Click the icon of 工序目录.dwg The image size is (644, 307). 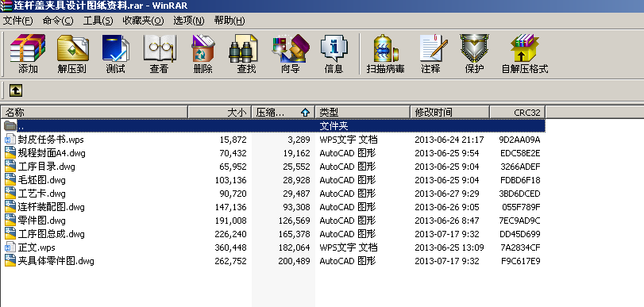coord(10,167)
